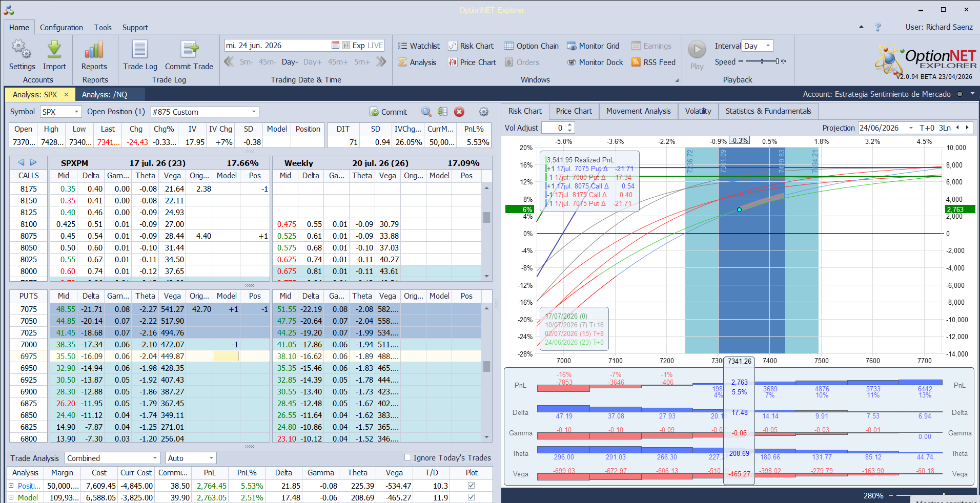Open the Reports bar chart icon
The width and height of the screenshot is (980, 503).
94,50
